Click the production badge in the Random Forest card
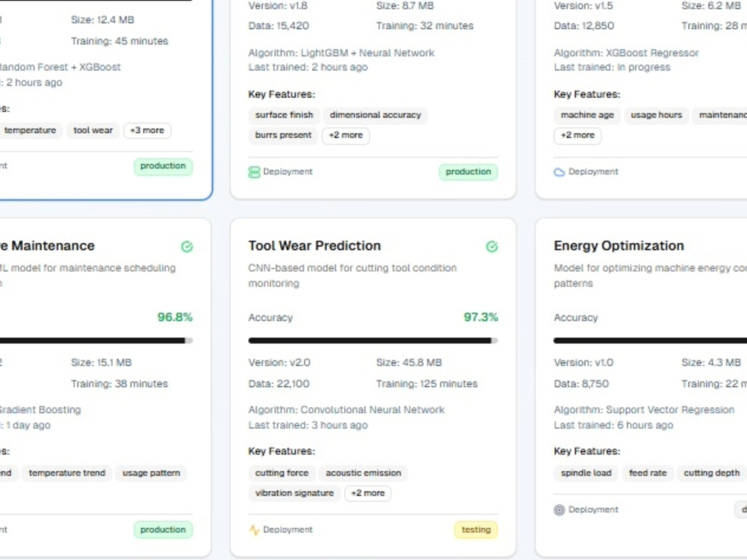This screenshot has width=747, height=560. [x=163, y=167]
